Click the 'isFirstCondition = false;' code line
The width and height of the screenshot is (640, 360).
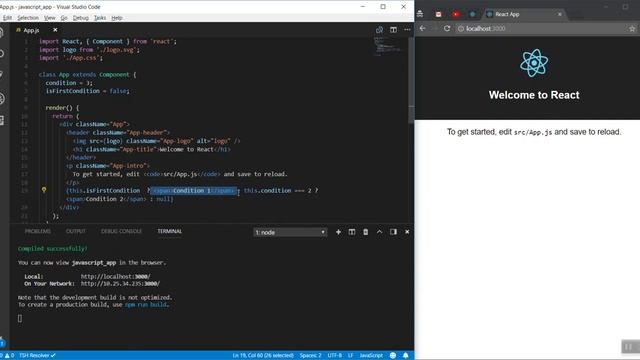[87, 91]
